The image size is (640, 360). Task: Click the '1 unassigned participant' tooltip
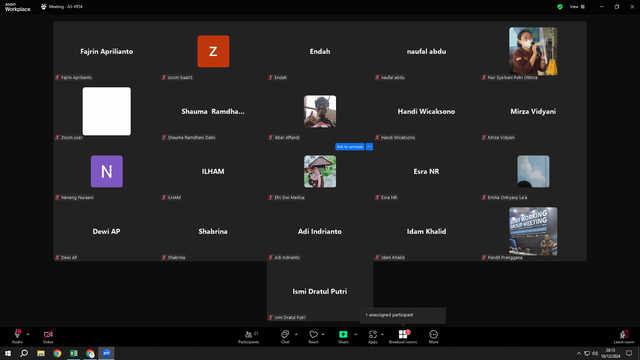click(403, 315)
